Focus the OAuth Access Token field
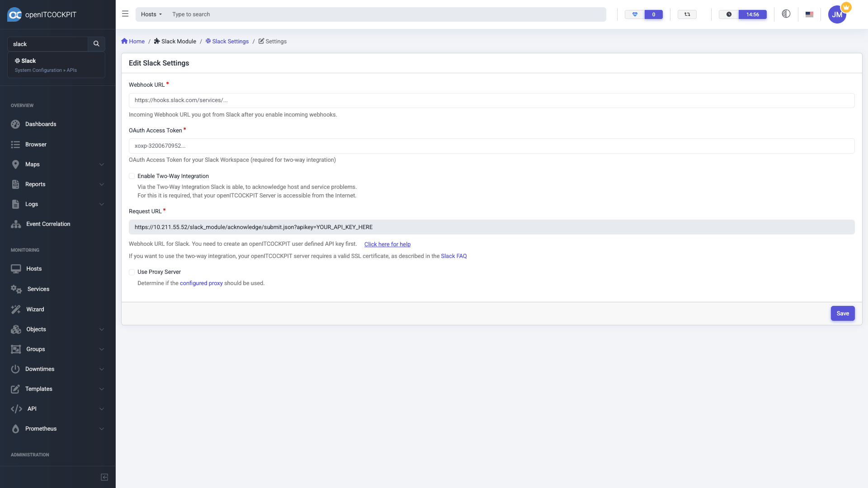The height and width of the screenshot is (488, 868). coord(491,146)
